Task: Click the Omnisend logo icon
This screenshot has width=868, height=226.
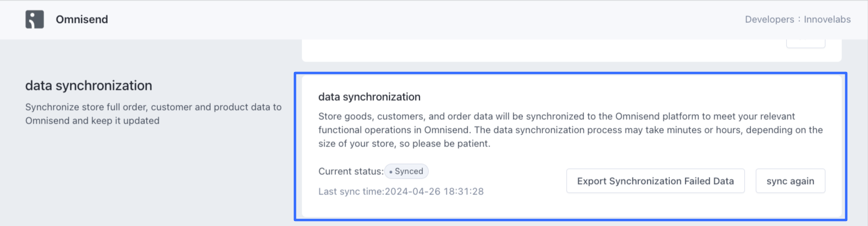Action: 34,20
